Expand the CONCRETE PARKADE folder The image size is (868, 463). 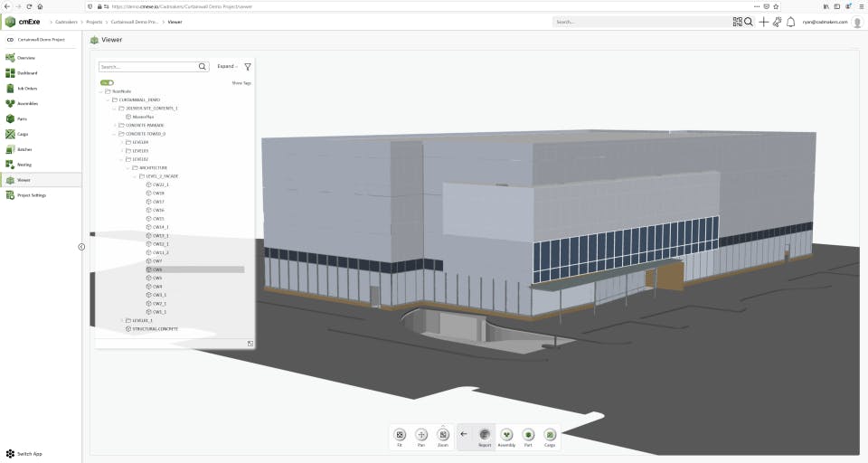(115, 125)
